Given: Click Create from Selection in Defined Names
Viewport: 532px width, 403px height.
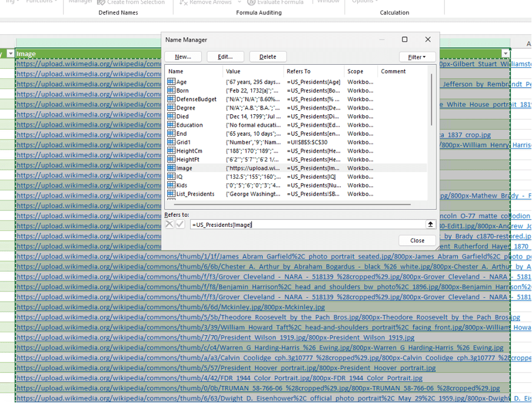Looking at the screenshot, I should (131, 2).
